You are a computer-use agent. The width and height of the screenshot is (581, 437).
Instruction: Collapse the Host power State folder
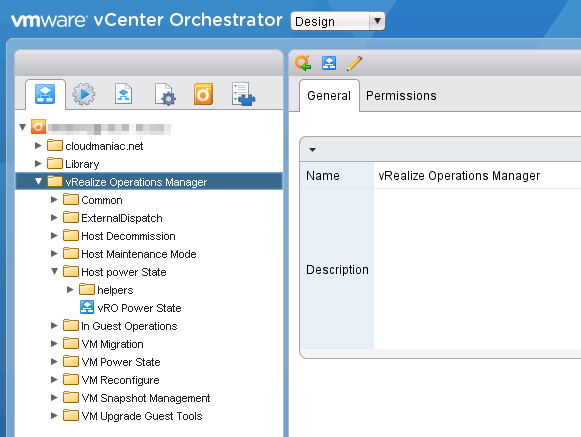[54, 271]
